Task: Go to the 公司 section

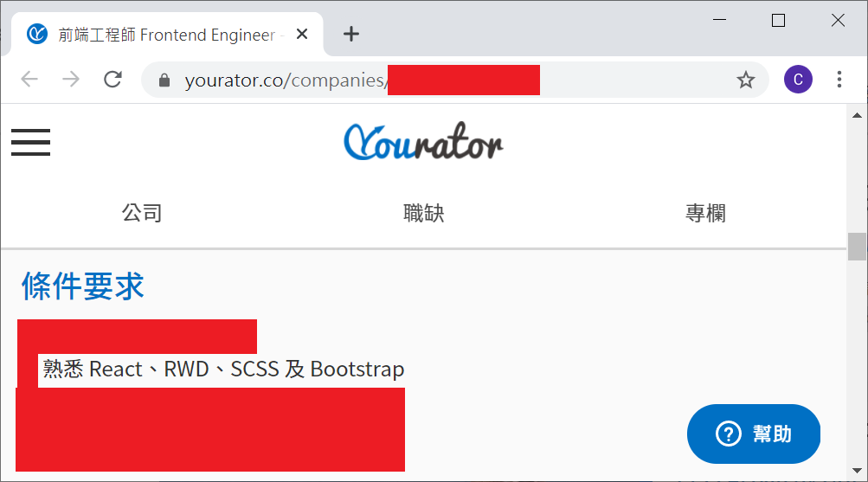Action: click(142, 213)
